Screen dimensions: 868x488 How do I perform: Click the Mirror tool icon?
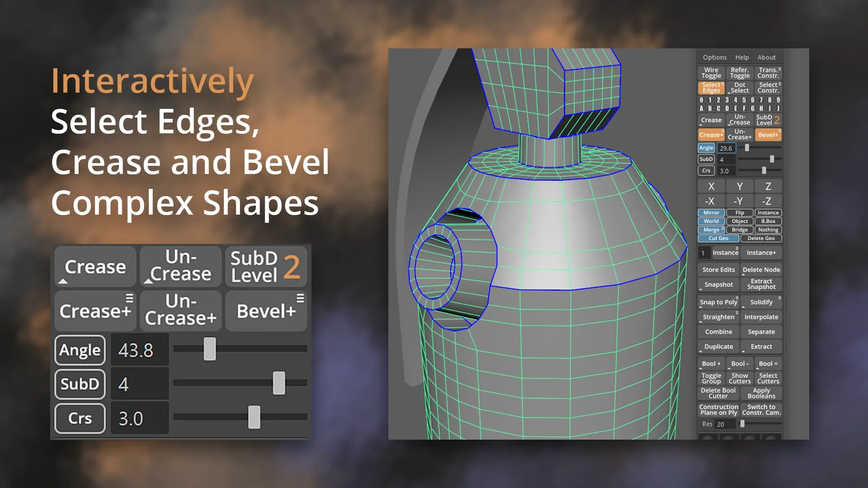click(711, 212)
